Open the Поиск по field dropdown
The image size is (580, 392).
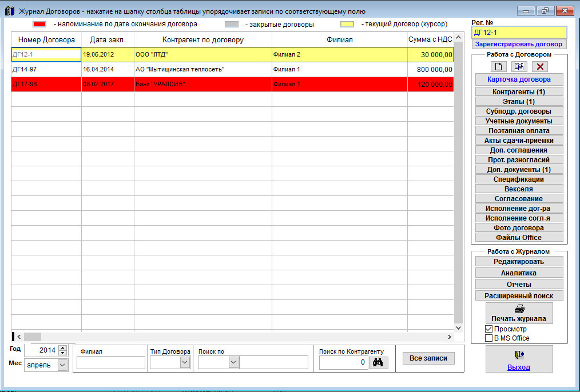[233, 362]
